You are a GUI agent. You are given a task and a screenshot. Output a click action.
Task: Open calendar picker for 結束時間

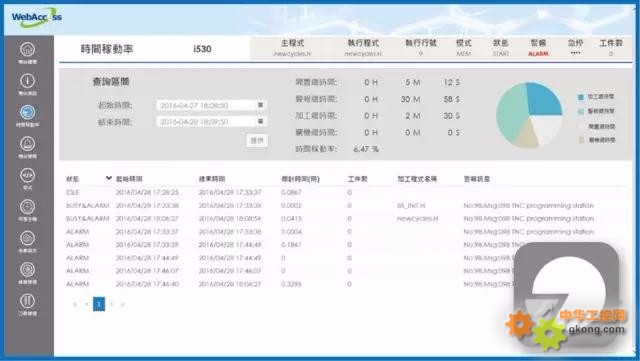coord(260,121)
